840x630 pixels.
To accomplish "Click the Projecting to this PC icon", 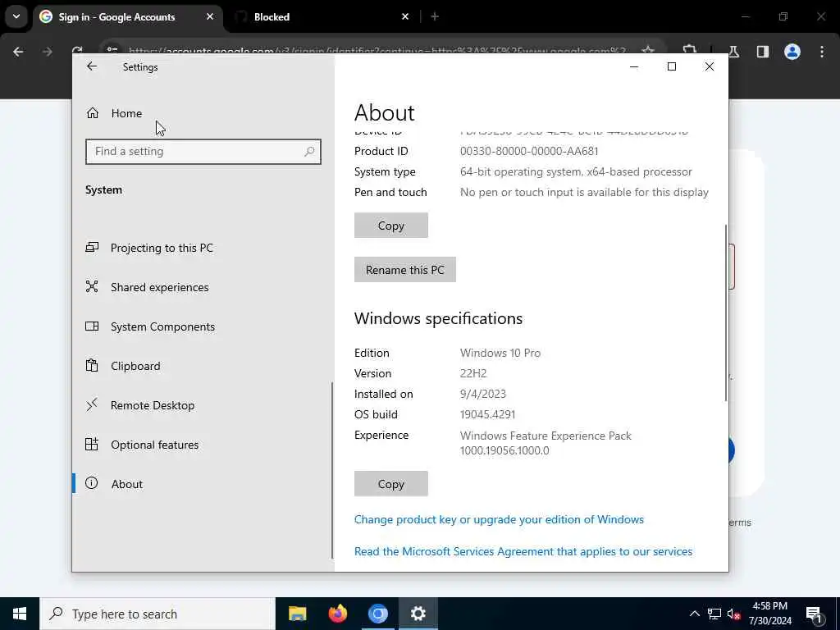I will [x=92, y=248].
